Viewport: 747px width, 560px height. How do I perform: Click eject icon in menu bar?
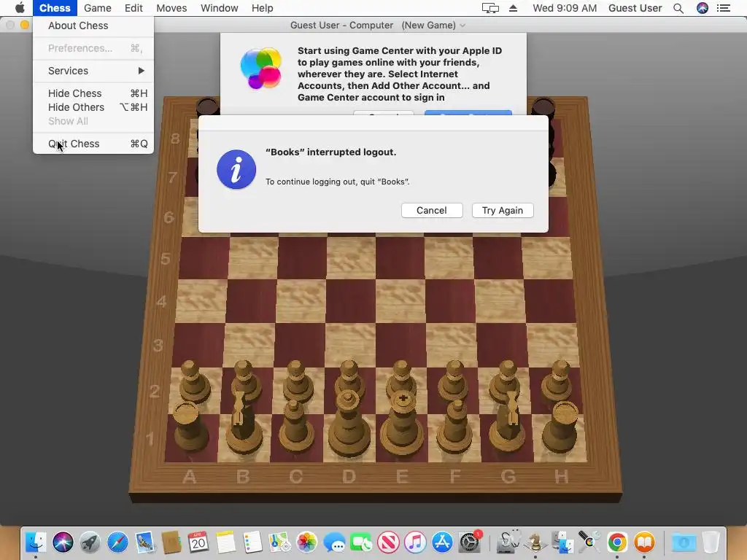513,8
